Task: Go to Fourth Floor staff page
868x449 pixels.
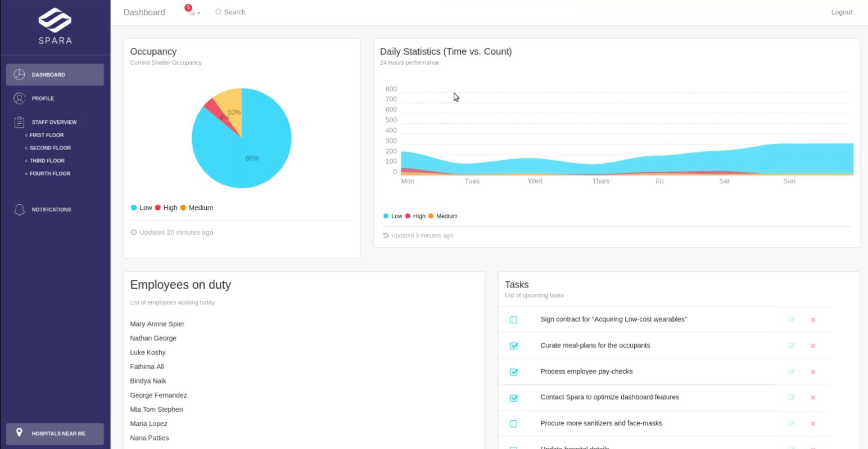Action: point(49,173)
